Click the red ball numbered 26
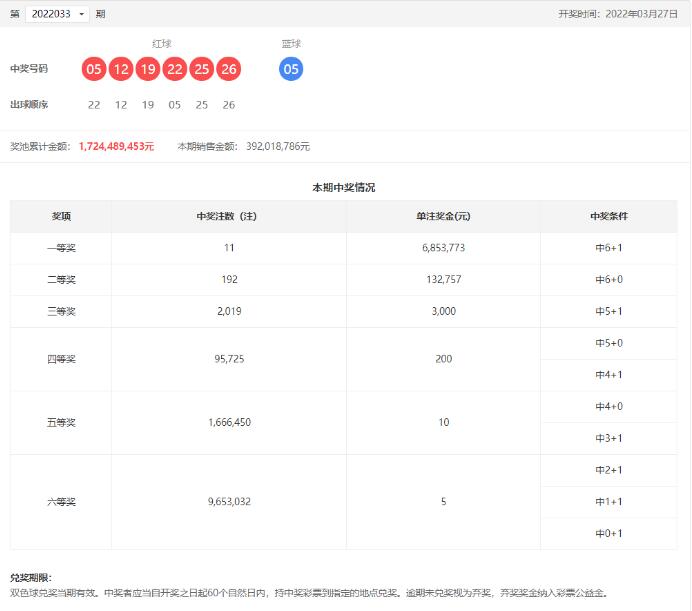The image size is (692, 611). (x=229, y=69)
